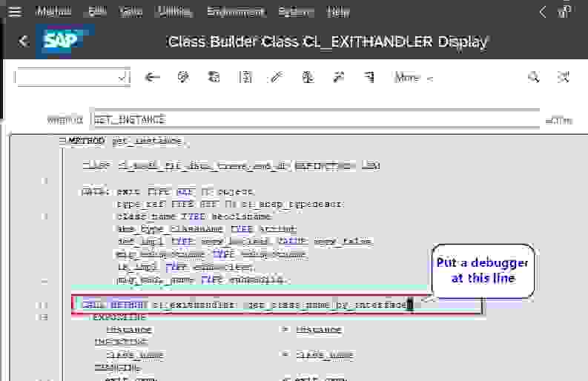Open the Edit menu

[97, 12]
